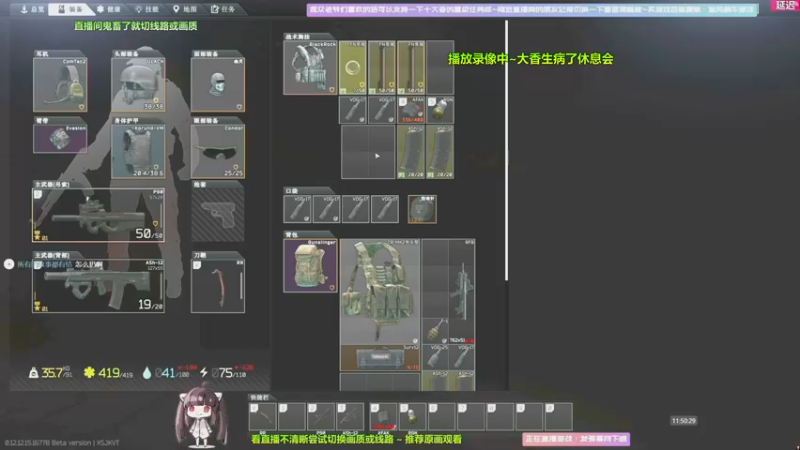The height and width of the screenshot is (450, 800).
Task: Click the P90 hotbar slot
Action: click(321, 417)
